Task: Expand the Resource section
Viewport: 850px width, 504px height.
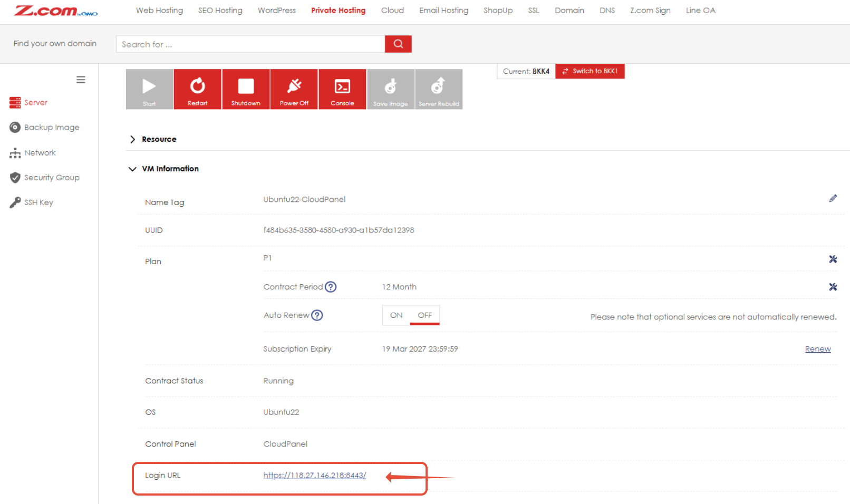Action: pyautogui.click(x=153, y=139)
